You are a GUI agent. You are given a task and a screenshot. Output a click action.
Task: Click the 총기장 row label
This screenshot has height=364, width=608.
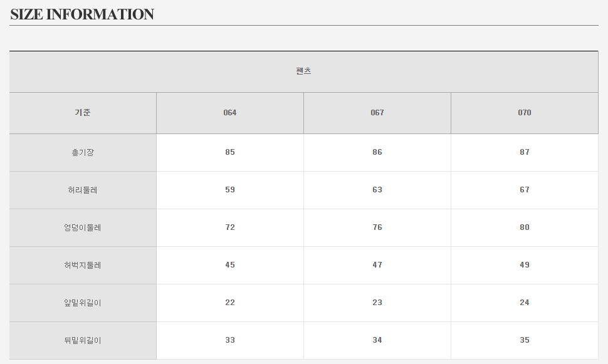tap(83, 152)
